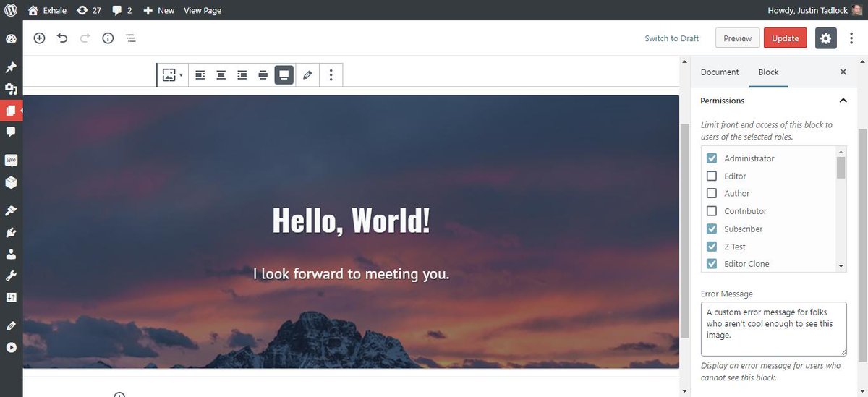Screen dimensions: 868x397
Task: Check the Author role
Action: click(712, 193)
